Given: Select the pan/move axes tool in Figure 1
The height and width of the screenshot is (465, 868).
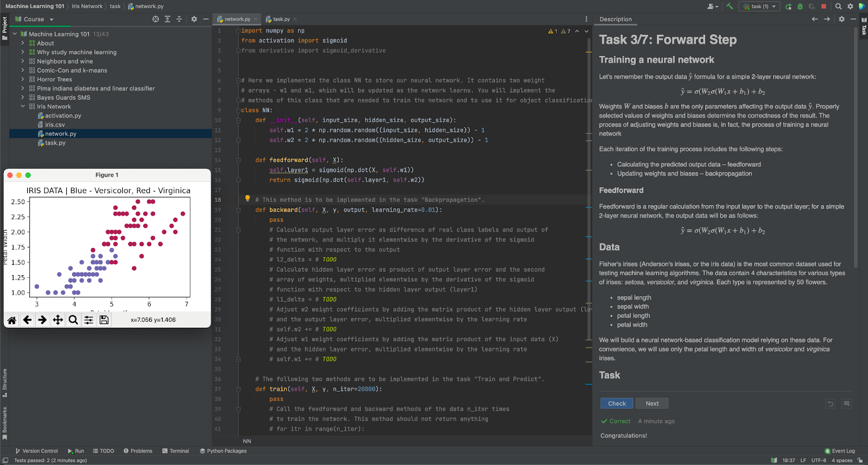Looking at the screenshot, I should tap(58, 320).
